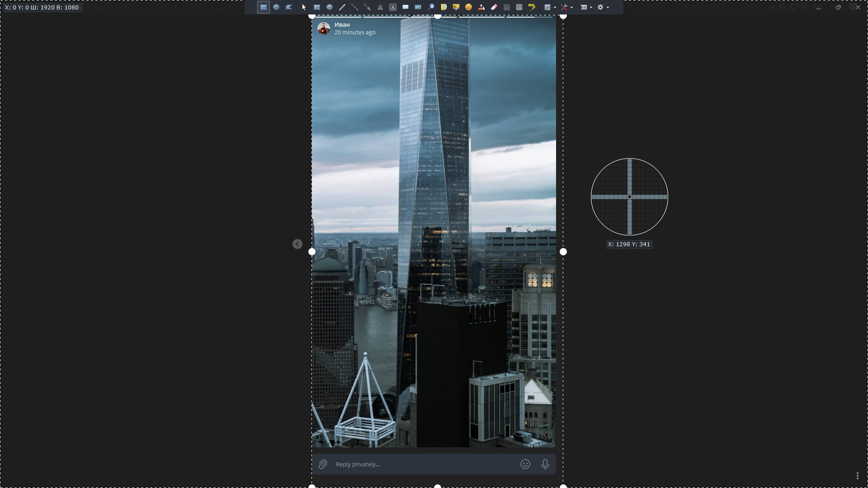Go to the previous story
Viewport: 868px width, 488px height.
(x=297, y=244)
